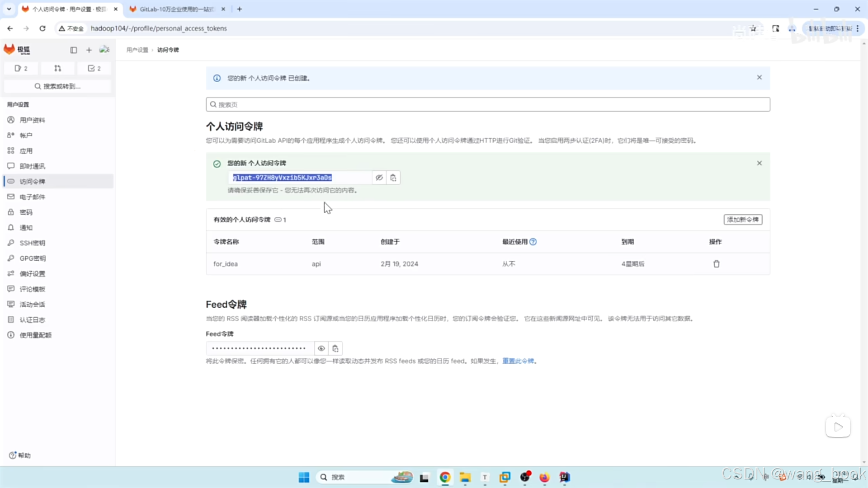Toggle the sidebar collapse icon
This screenshot has width=868, height=488.
tap(74, 50)
